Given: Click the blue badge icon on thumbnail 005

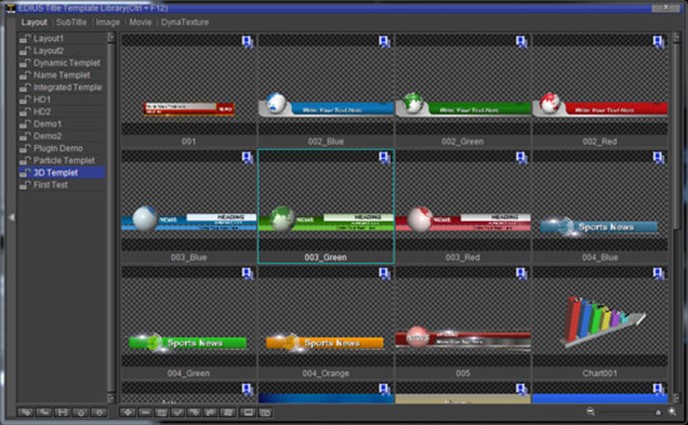Looking at the screenshot, I should tap(521, 274).
